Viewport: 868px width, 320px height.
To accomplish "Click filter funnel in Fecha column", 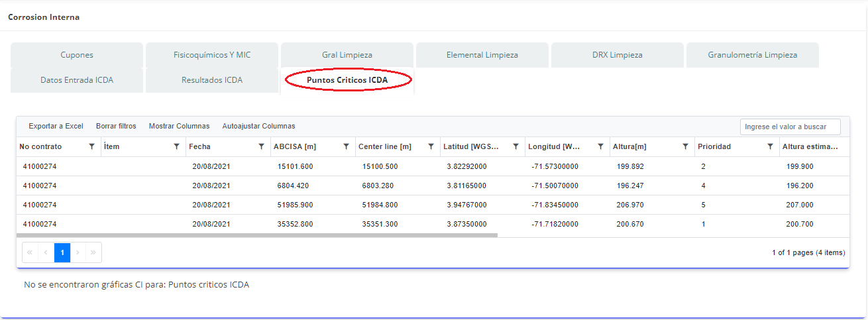I will (x=261, y=146).
